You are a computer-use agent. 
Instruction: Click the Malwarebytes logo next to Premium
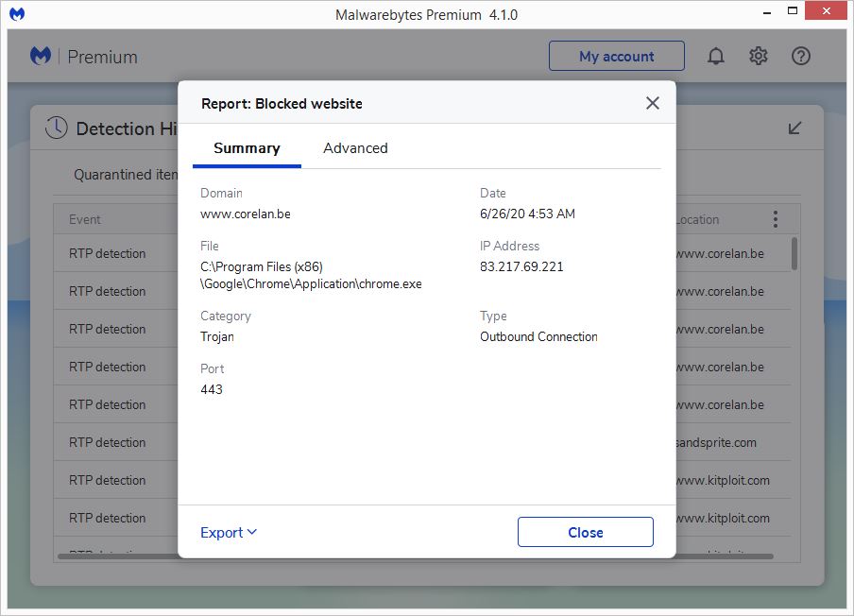[x=41, y=56]
